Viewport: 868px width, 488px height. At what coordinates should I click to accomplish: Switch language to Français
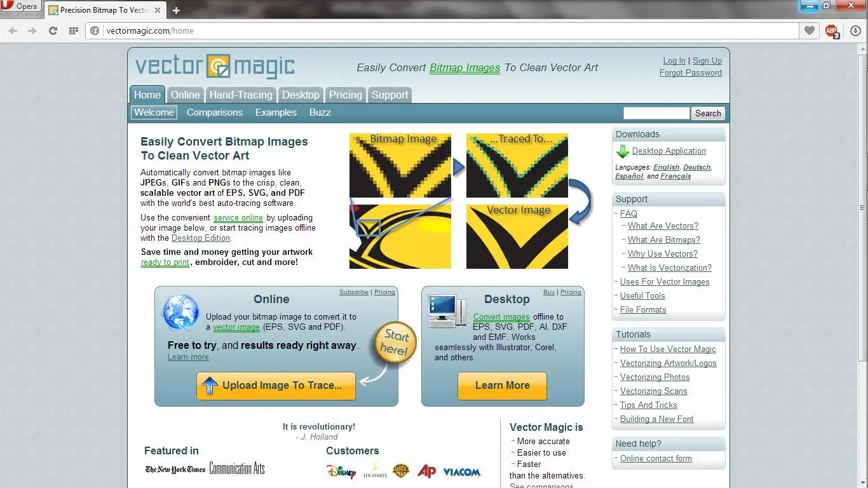[x=675, y=176]
